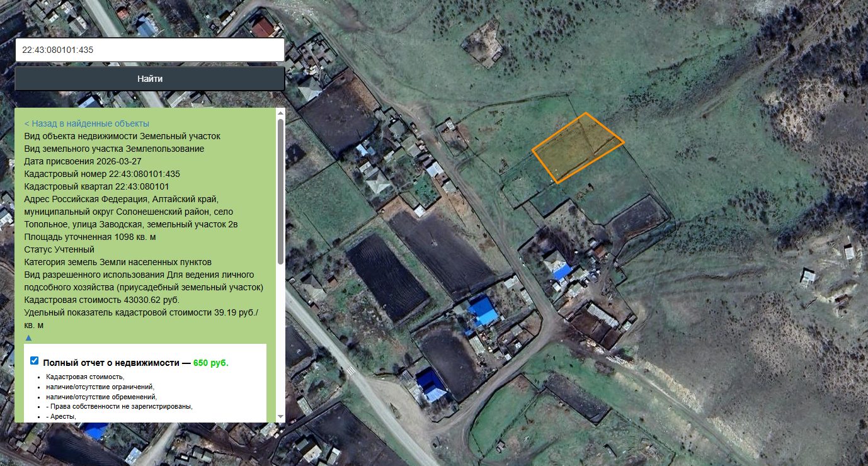The image size is (868, 466).
Task: Click the green 650 руб. price text
Action: 211,363
